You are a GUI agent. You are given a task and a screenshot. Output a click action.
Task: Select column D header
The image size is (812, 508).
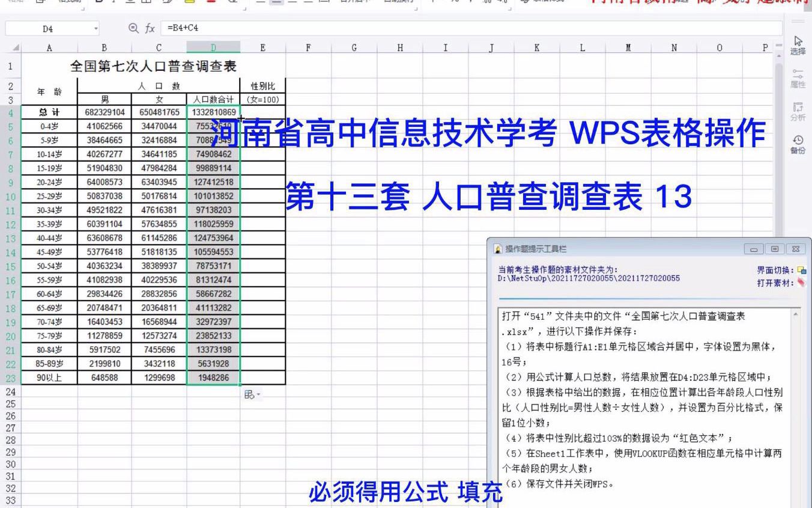tap(213, 48)
